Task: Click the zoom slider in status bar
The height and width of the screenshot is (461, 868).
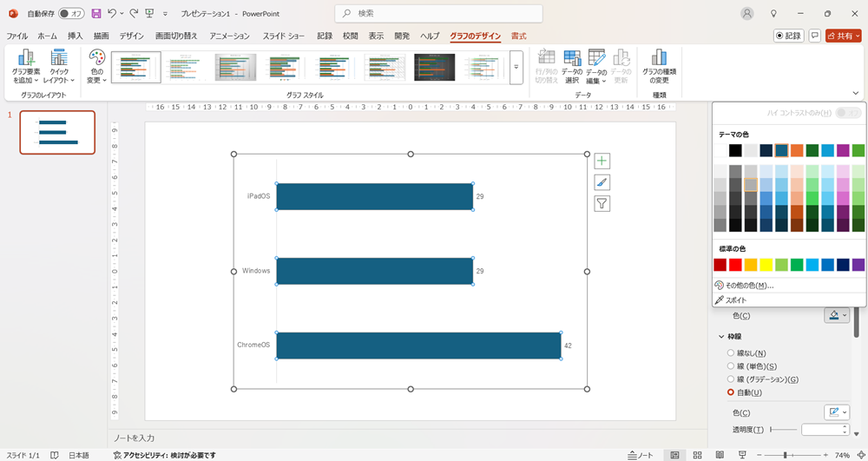Action: coord(792,455)
